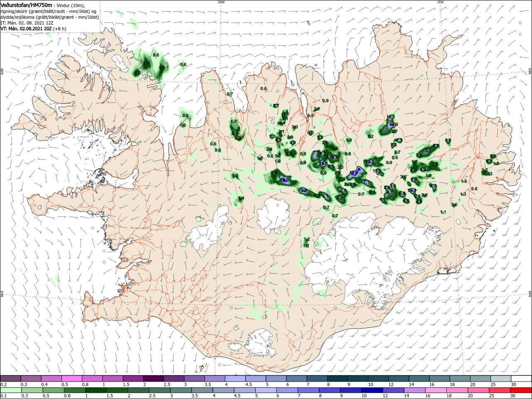Click the dark teal snow legend swatch between 9 and 10
This screenshot has height=399, width=532.
(x=358, y=379)
